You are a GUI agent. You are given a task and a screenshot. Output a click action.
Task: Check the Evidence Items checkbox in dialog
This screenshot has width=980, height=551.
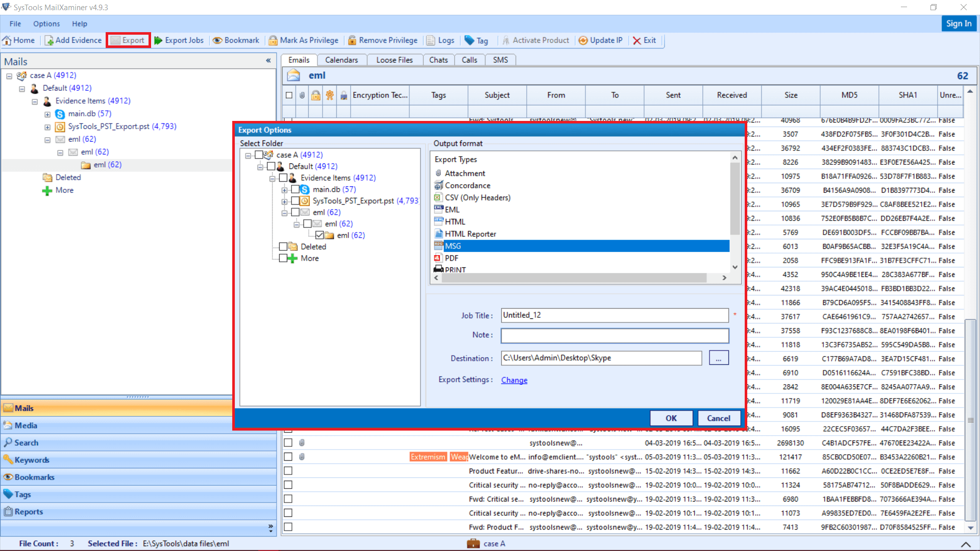pos(283,178)
